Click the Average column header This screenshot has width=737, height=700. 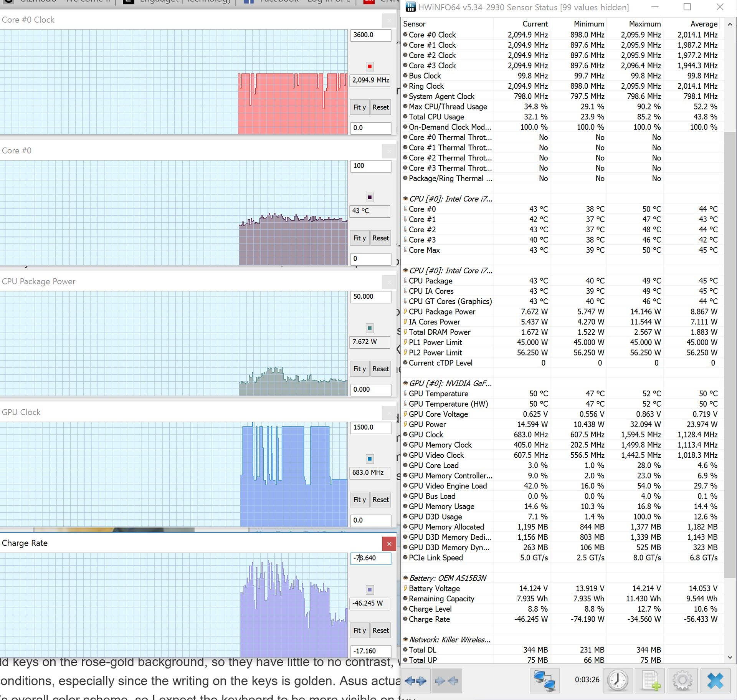point(691,24)
